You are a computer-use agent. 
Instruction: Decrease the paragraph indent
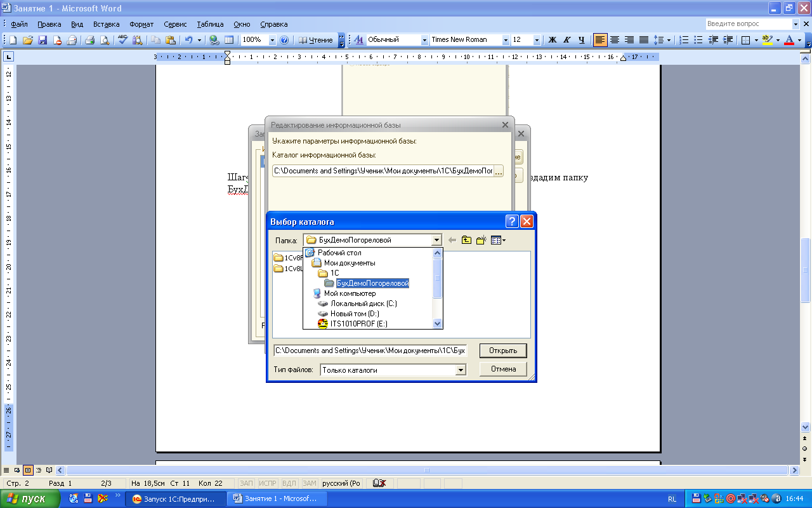713,40
